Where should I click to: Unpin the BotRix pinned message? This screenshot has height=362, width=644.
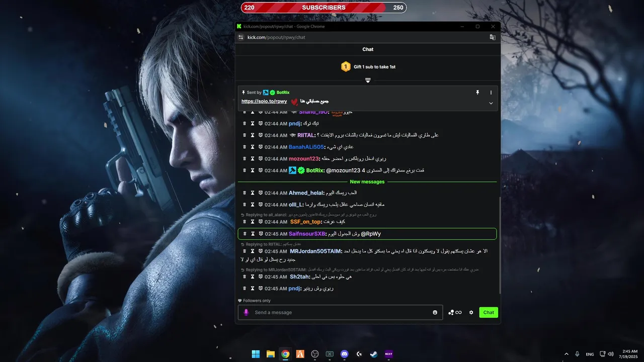(x=477, y=93)
